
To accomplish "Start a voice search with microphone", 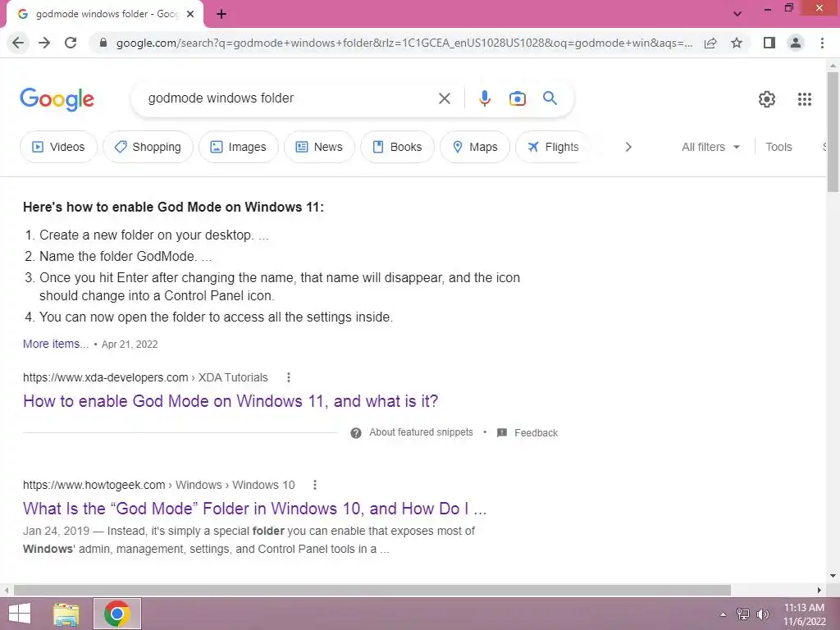I will [x=484, y=98].
